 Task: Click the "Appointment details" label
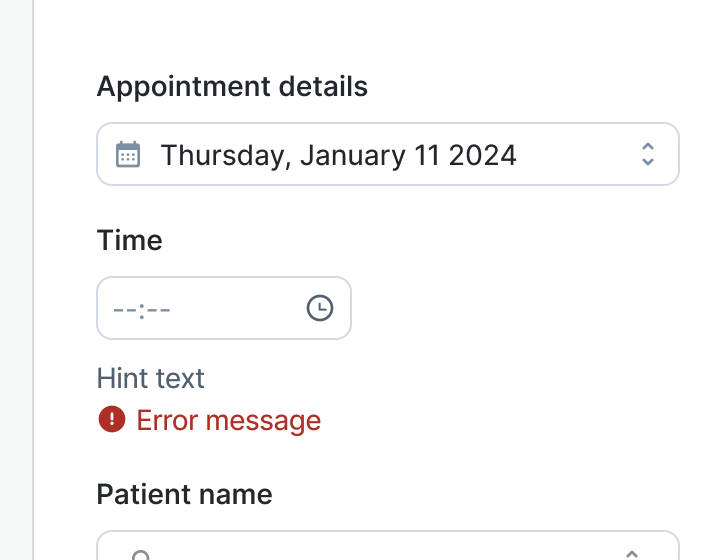232,87
